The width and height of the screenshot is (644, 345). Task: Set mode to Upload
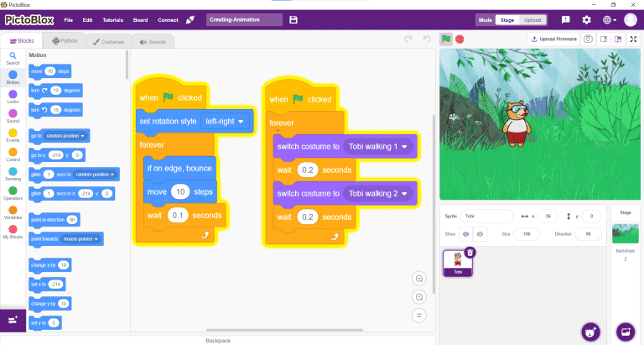pos(532,20)
